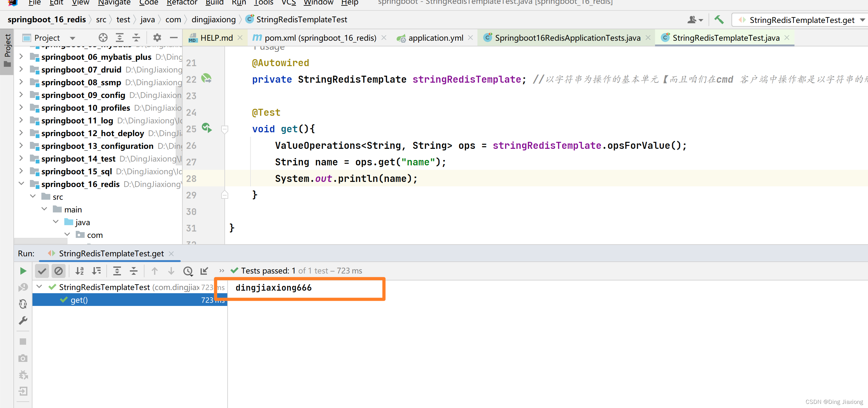Select get() test result row
This screenshot has height=408, width=868.
coord(130,300)
